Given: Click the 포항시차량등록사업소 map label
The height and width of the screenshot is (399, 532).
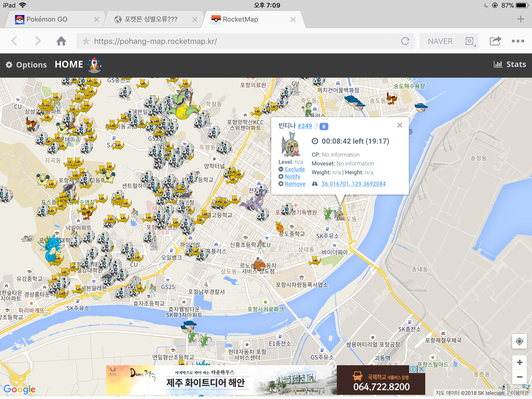Looking at the screenshot, I should point(302,285).
